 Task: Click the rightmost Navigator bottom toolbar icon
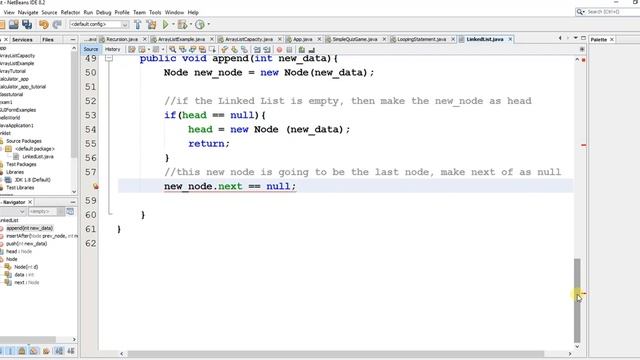pos(71,351)
